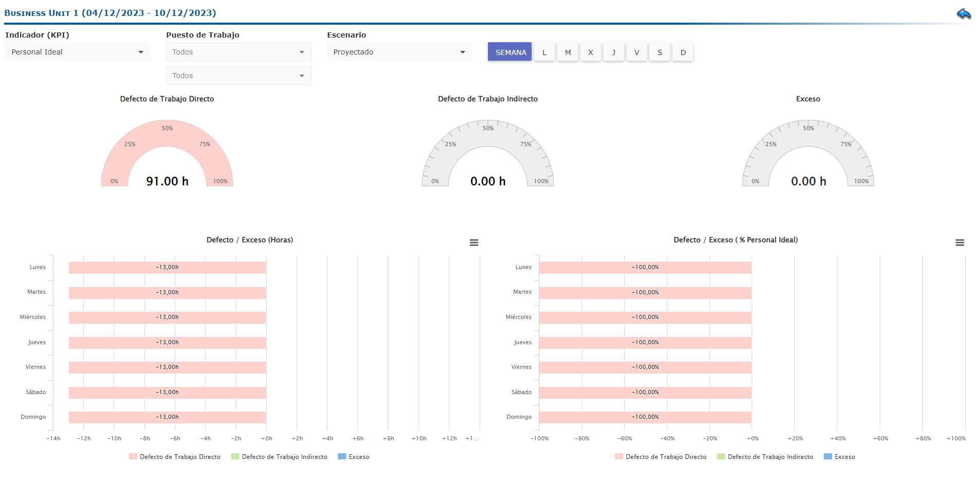Toggle Defecto de Trabajo Indirecto legend in % chart

click(765, 457)
